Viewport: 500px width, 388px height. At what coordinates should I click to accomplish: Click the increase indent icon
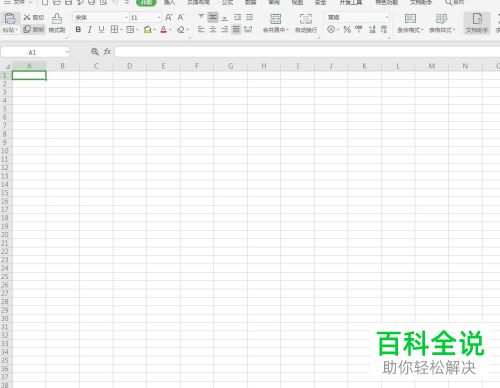pos(249,17)
